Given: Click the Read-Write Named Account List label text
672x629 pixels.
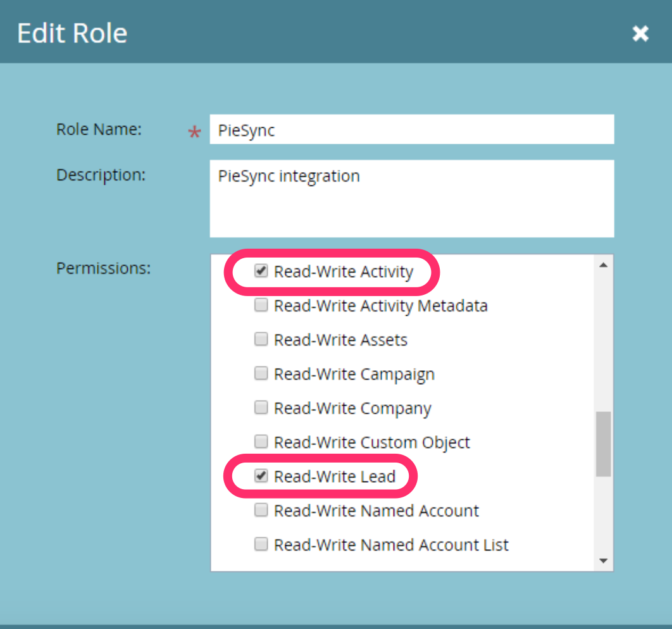Looking at the screenshot, I should click(x=391, y=545).
